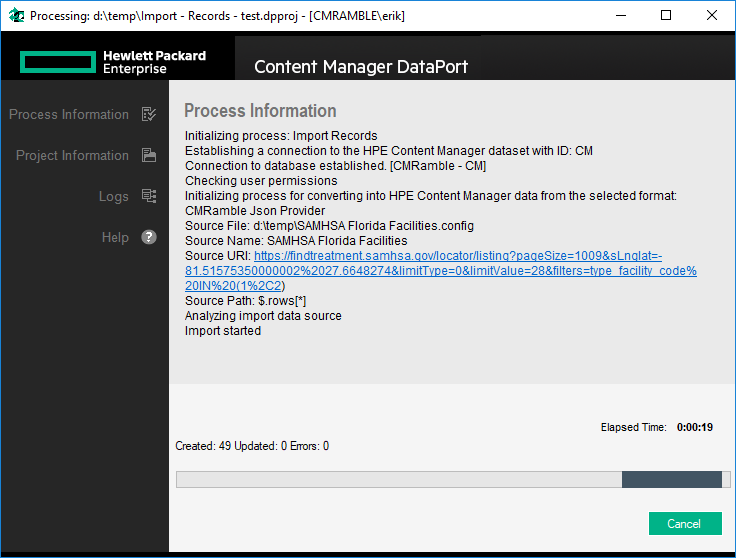736x558 pixels.
Task: Click the Process Information checklist icon
Action: 149,114
